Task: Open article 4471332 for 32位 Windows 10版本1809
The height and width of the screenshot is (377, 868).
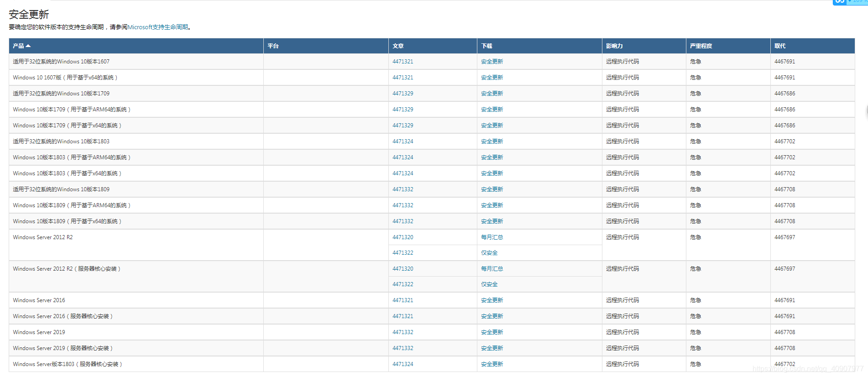Action: pos(403,189)
